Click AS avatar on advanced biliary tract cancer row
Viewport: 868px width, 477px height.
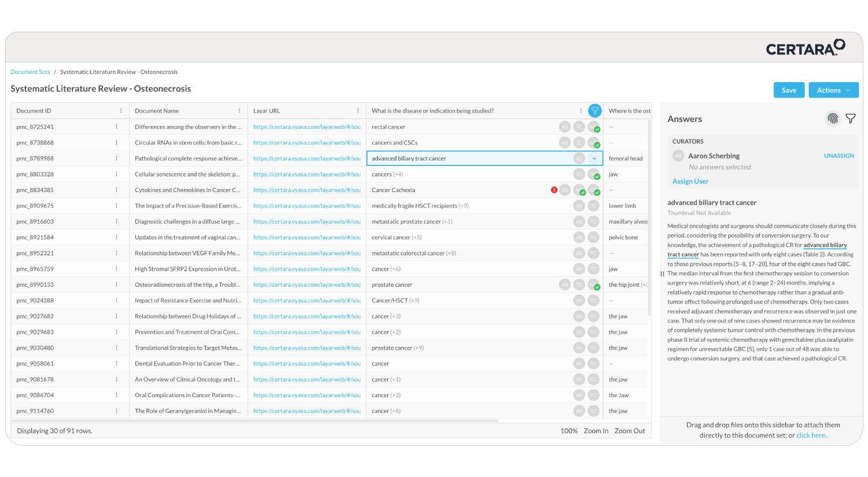click(x=579, y=158)
